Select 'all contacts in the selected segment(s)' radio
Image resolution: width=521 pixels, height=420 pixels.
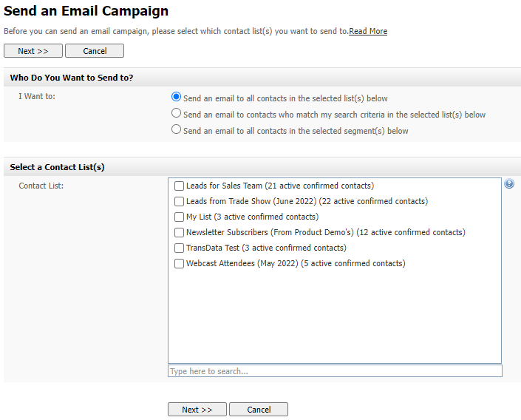(176, 129)
